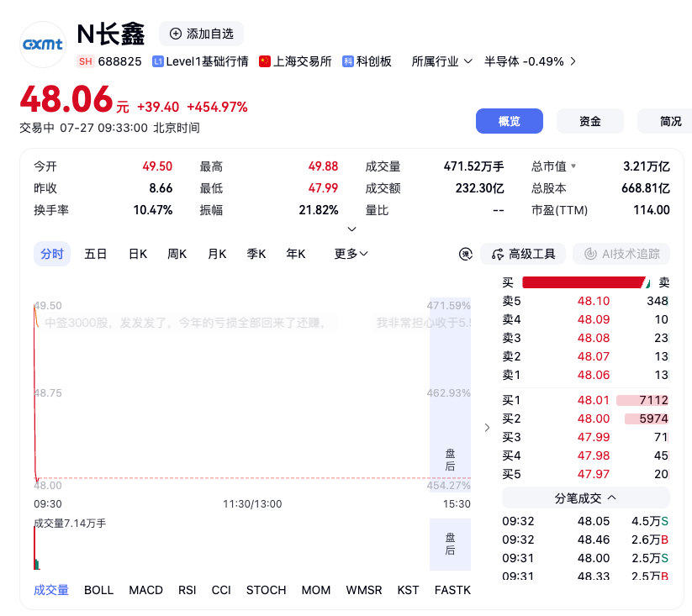The height and width of the screenshot is (616, 692).
Task: Expand more quote details chevron below 振幅
Action: 351,229
